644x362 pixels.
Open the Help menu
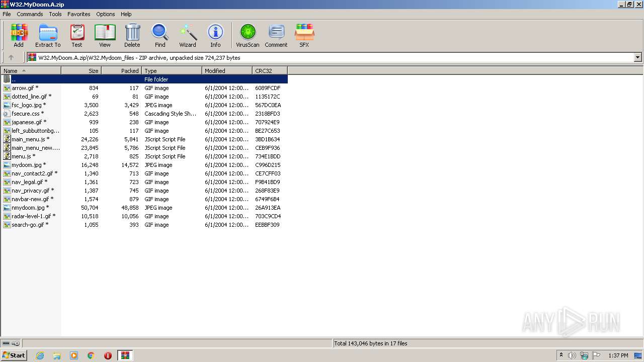(x=126, y=14)
